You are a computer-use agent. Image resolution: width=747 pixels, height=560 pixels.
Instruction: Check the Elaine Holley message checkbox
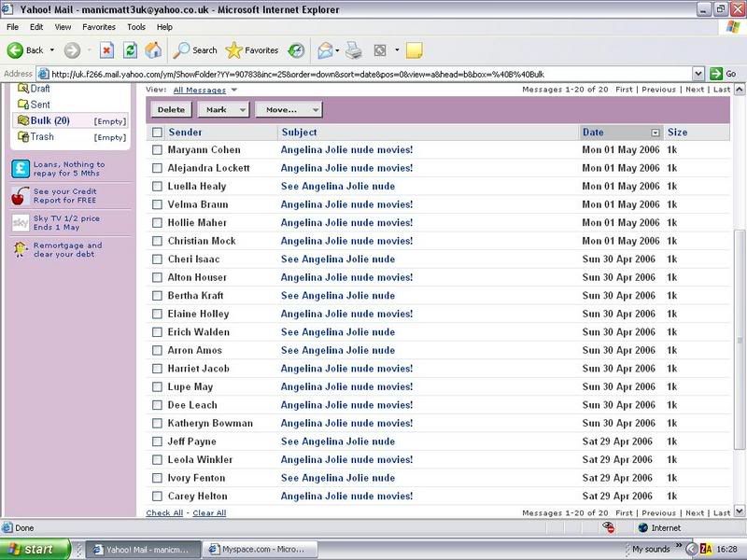(x=157, y=314)
